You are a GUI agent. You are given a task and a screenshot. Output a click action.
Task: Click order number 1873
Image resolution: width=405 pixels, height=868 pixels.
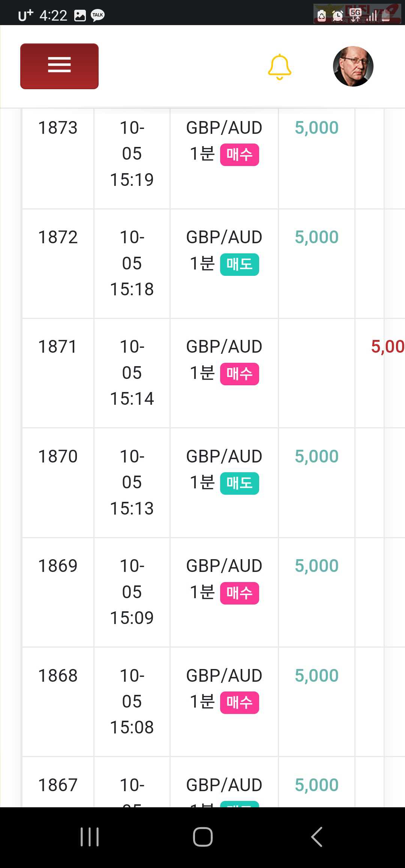click(58, 128)
